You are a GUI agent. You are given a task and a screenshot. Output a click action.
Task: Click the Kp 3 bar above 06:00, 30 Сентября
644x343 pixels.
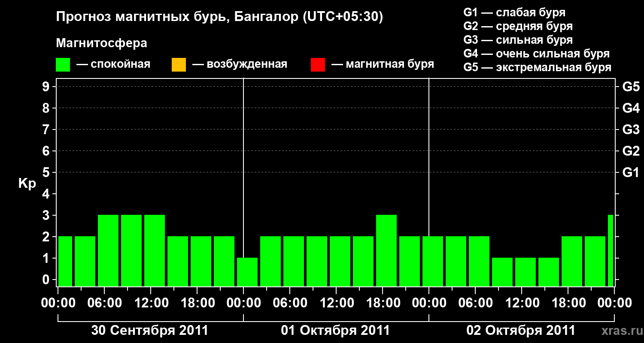point(108,250)
